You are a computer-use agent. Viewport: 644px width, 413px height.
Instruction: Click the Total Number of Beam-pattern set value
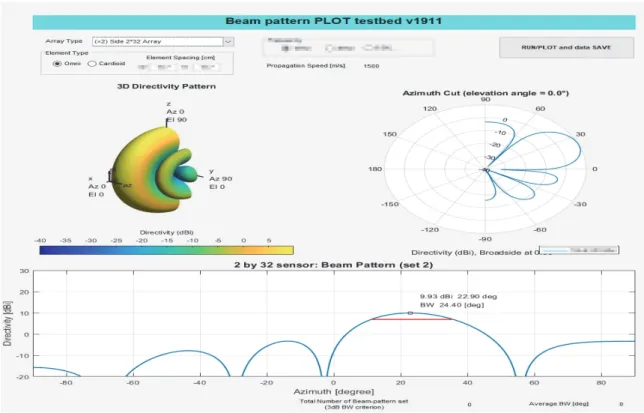click(x=469, y=404)
